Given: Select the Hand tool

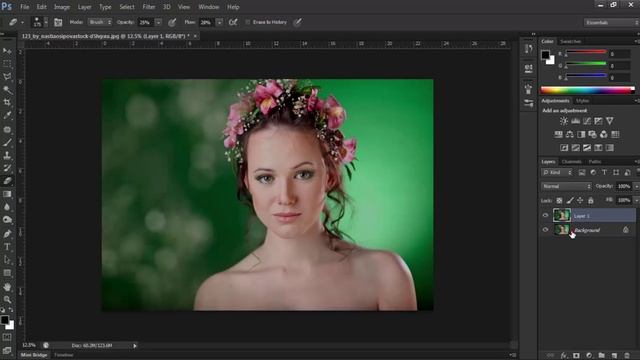Looking at the screenshot, I should (x=7, y=287).
